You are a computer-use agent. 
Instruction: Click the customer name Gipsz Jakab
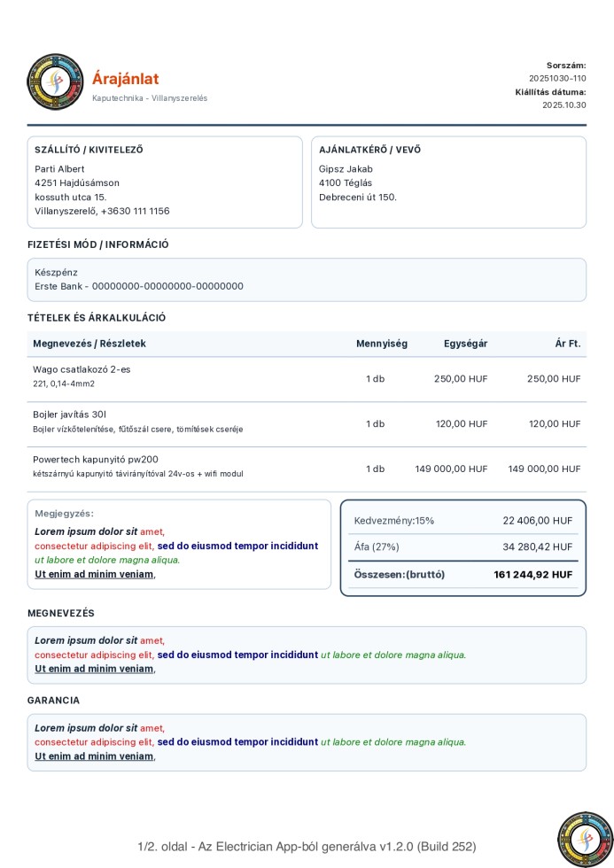(346, 169)
